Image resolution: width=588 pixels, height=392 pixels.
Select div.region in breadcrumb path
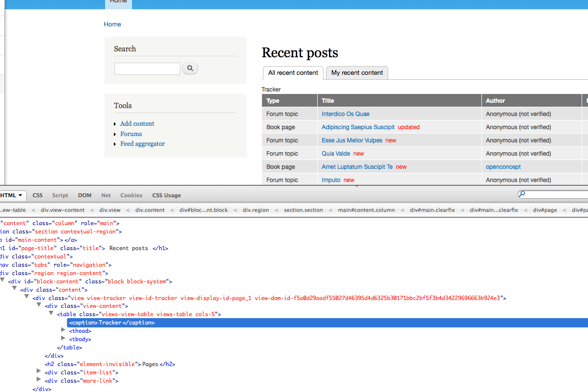pyautogui.click(x=257, y=210)
